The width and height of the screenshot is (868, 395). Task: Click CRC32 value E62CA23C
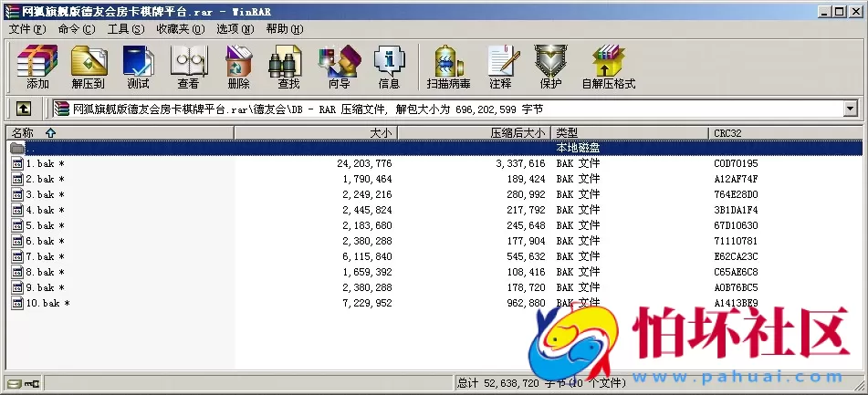point(736,256)
